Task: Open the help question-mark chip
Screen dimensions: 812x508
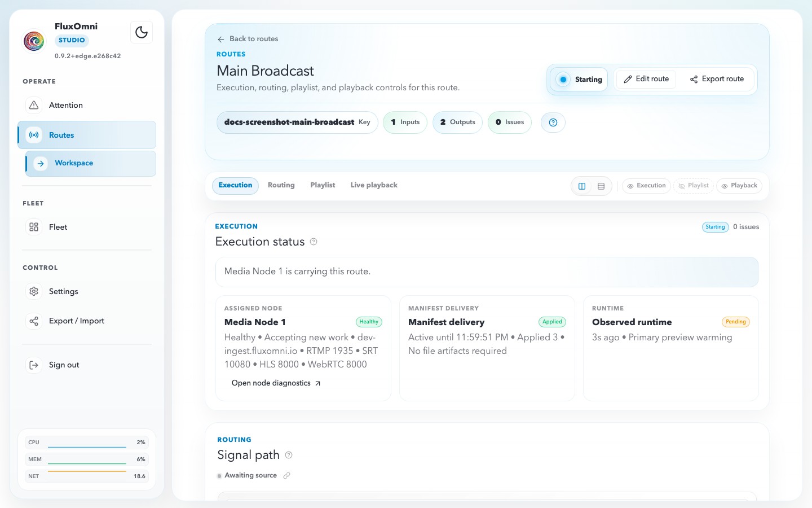Action: pos(553,122)
